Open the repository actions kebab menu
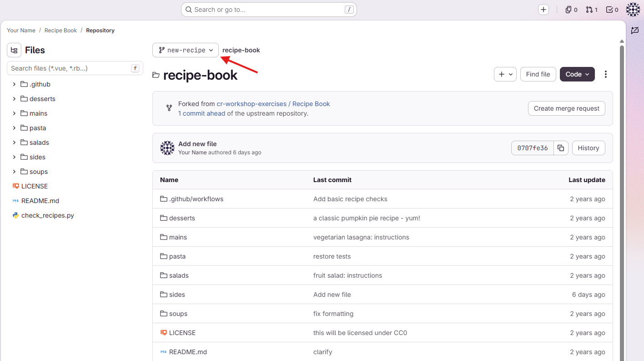Screen dimensions: 644x361 click(605, 74)
